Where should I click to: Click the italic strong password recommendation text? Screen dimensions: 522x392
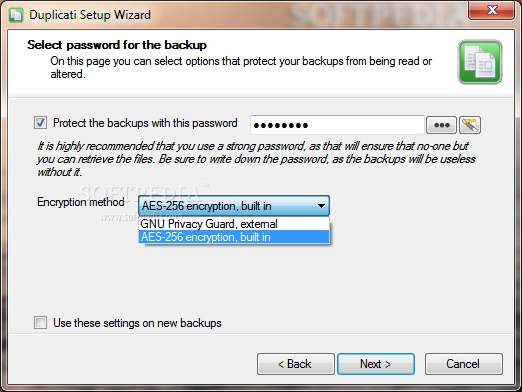pos(256,159)
